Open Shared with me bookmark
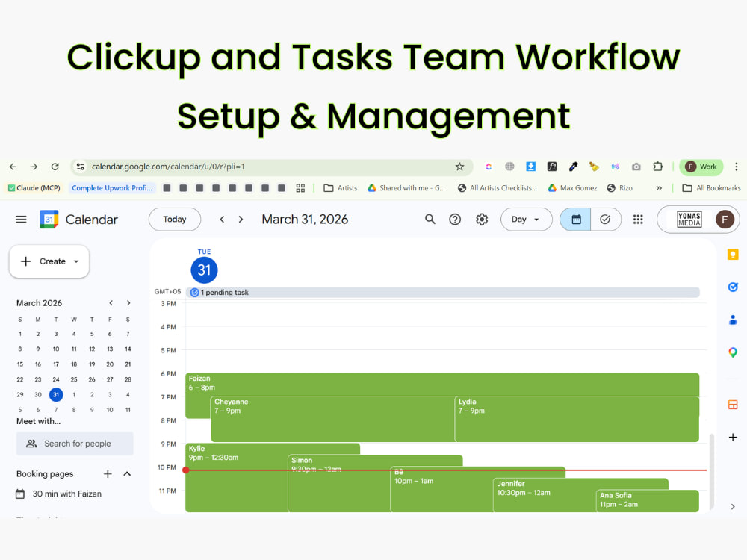747x560 pixels. click(x=406, y=188)
